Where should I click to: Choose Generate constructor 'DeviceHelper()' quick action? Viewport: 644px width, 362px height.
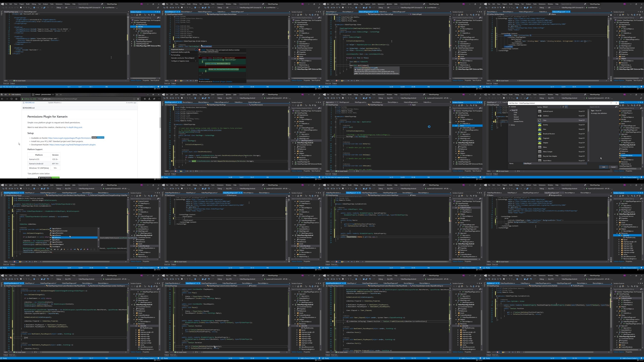183,58
